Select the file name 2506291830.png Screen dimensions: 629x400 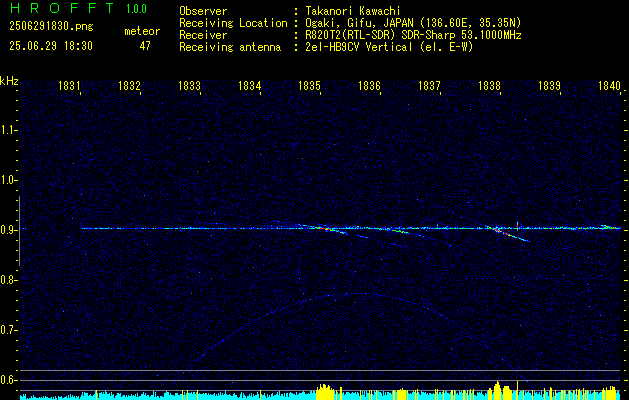pos(51,26)
